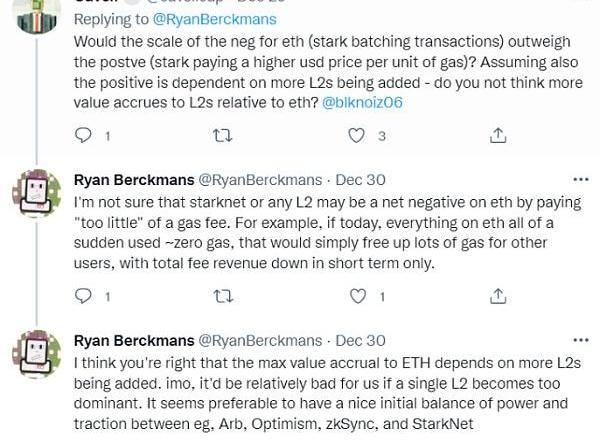Share the tweet mentioning @blknoiz06
Screen dimensions: 600x441
click(498, 134)
